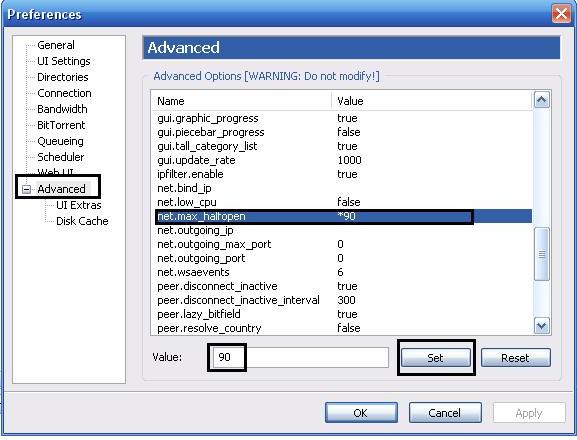Screen dimensions: 577x440
Task: Click the scroll down arrow in options list
Action: coord(542,326)
